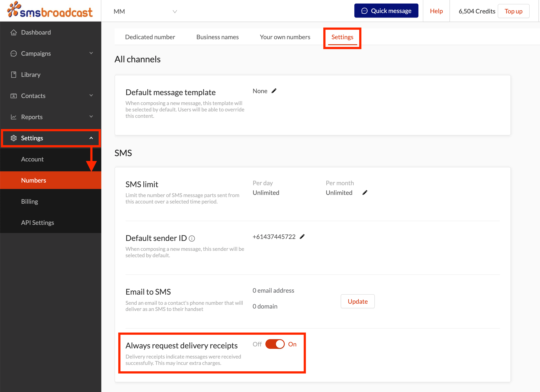This screenshot has width=540, height=392.
Task: Edit default sender ID with pencil icon
Action: click(x=302, y=237)
